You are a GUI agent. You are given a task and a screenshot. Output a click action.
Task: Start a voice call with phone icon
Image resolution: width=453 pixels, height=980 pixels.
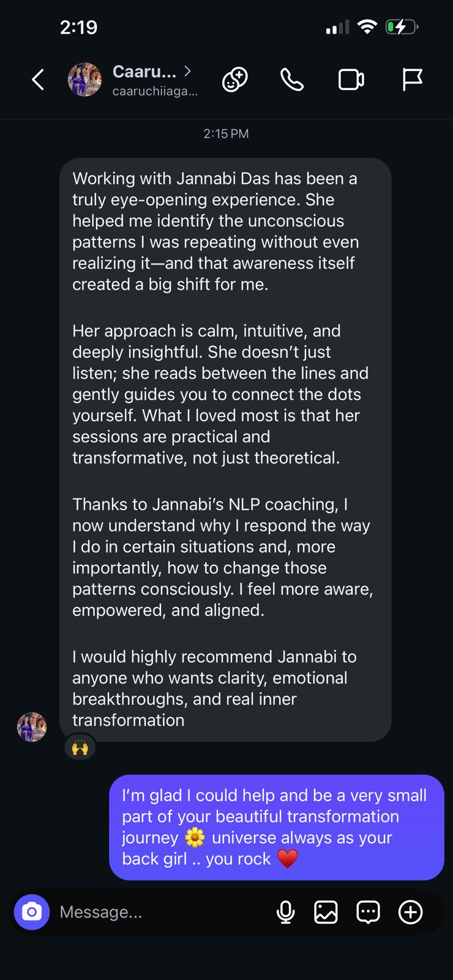click(x=292, y=80)
